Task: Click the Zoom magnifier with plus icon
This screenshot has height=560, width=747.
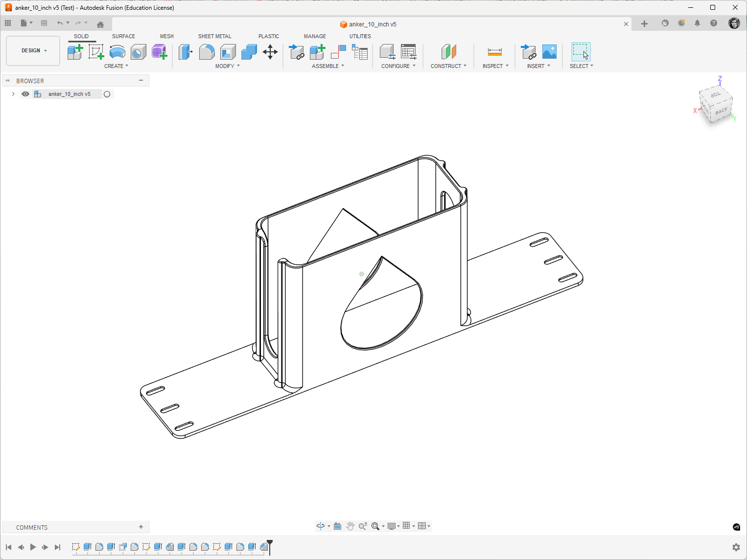Action: pos(363,526)
